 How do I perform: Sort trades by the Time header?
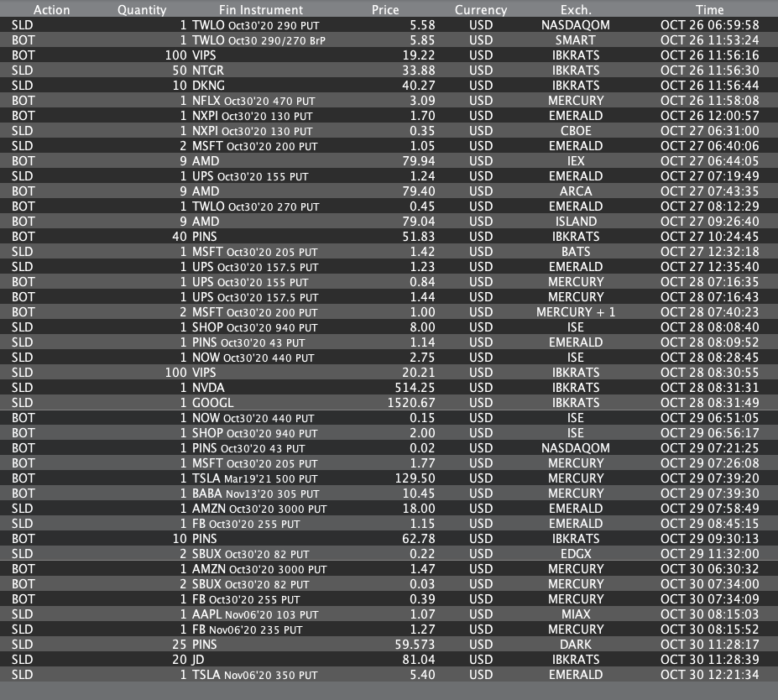coord(709,10)
